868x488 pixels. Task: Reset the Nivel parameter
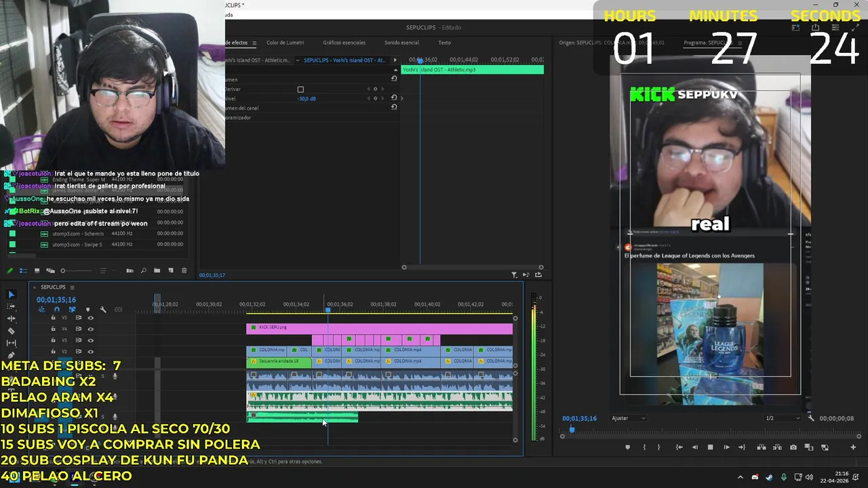point(394,98)
